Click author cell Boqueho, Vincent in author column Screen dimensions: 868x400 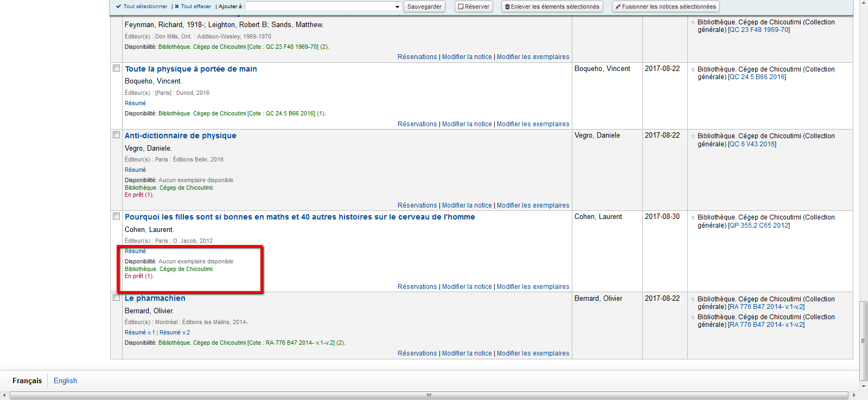pyautogui.click(x=602, y=69)
